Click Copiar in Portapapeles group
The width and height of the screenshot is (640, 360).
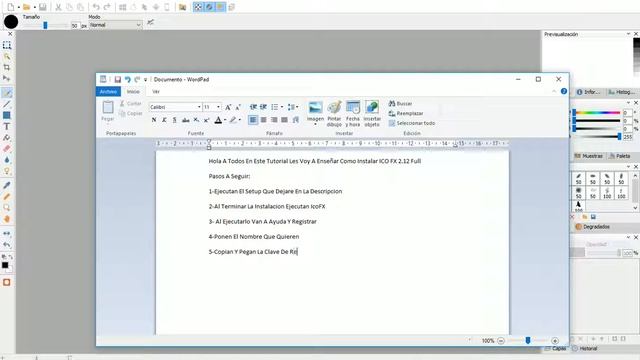point(130,113)
